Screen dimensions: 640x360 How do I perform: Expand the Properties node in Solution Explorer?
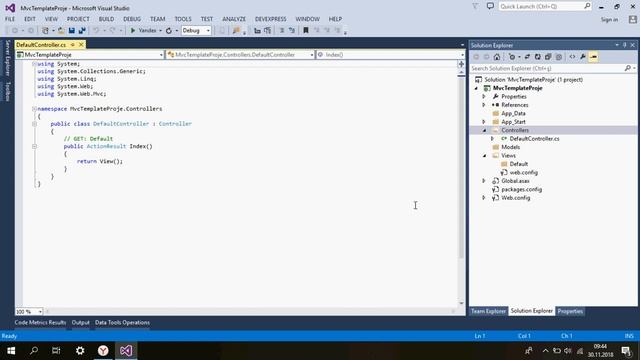pos(484,97)
